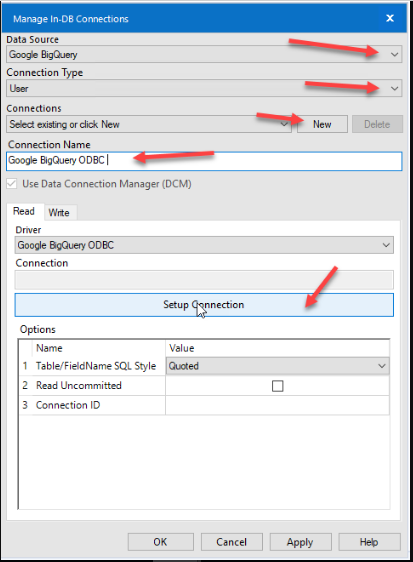Viewport: 413px width, 562px height.
Task: Click the Value column header in Options
Action: [x=277, y=348]
